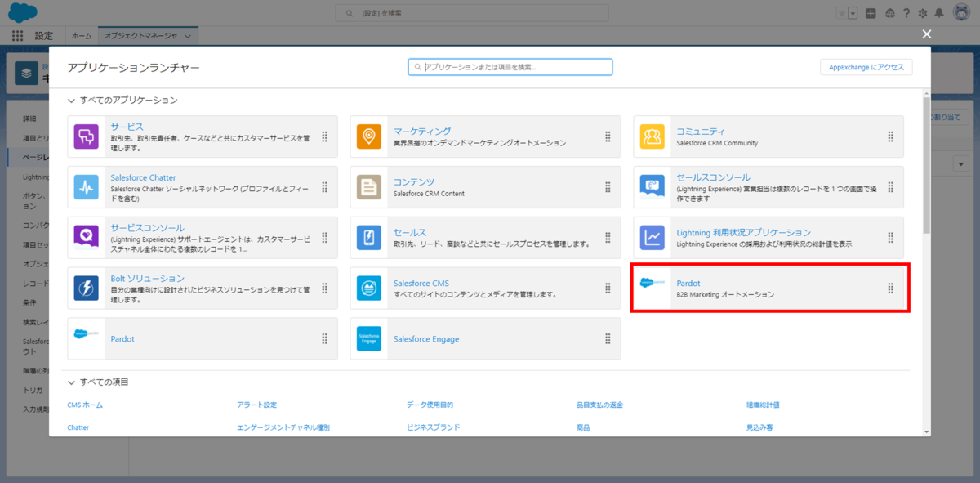980x483 pixels.
Task: Open the データ使用目的 item link
Action: (430, 405)
